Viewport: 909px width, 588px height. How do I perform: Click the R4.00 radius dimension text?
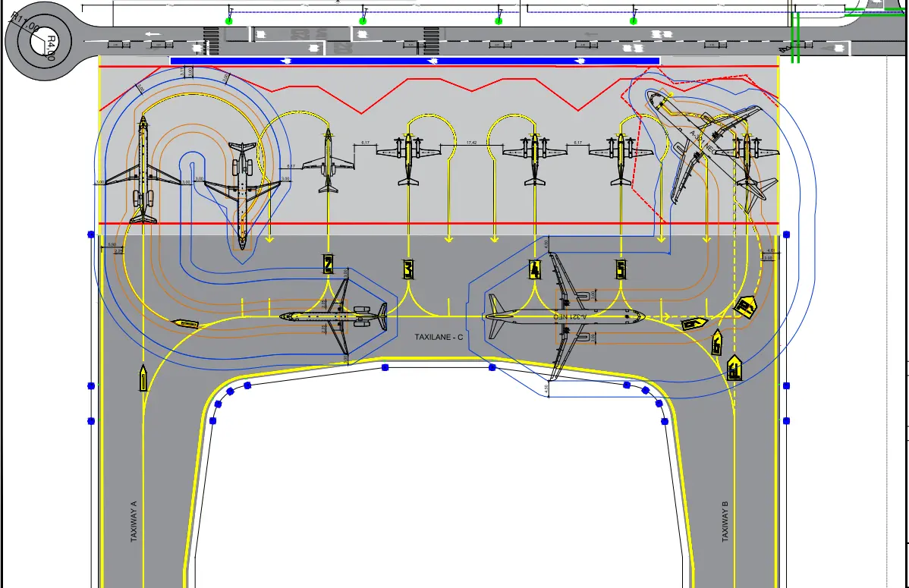tap(50, 47)
